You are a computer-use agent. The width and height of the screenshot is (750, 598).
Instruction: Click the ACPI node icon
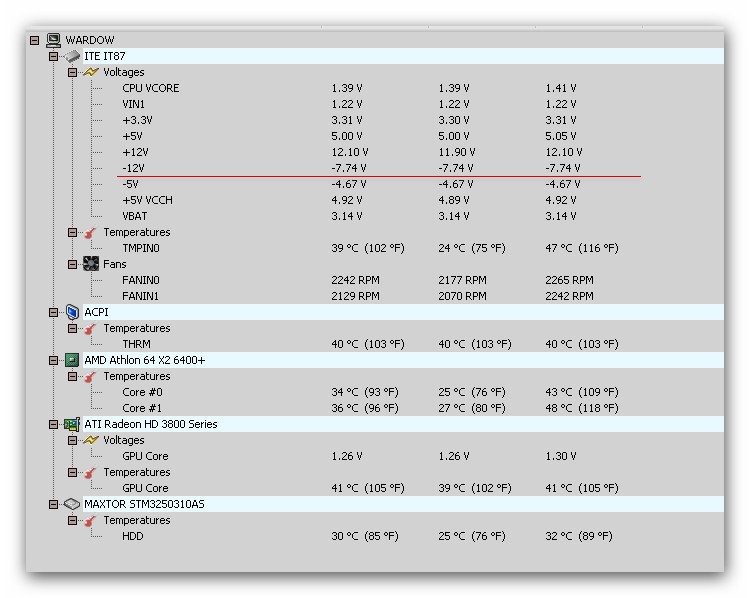pos(72,312)
